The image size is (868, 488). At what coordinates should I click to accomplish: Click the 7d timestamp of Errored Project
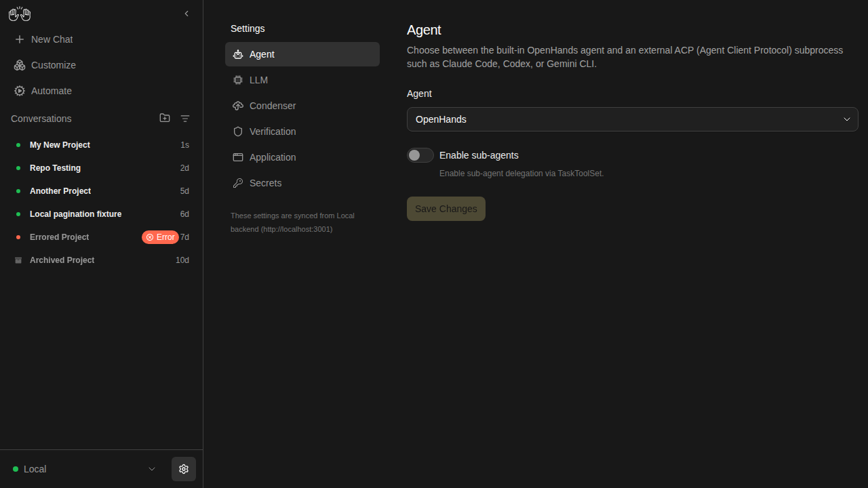[x=184, y=237]
